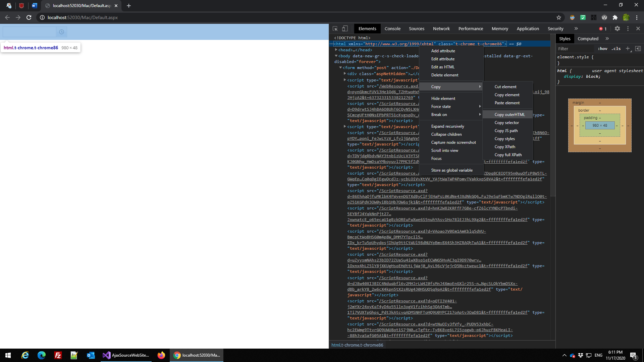The width and height of the screenshot is (644, 362).
Task: Choose Copy outerHTML from submenu
Action: click(509, 115)
